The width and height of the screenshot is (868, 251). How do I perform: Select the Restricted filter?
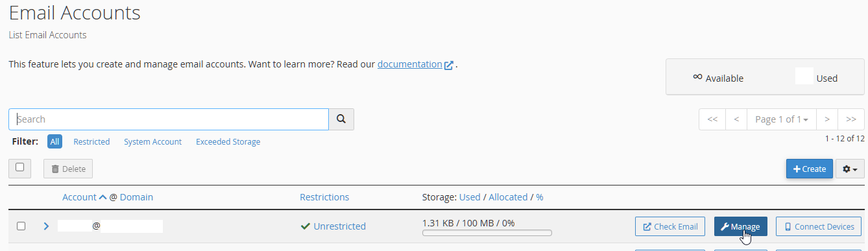91,141
